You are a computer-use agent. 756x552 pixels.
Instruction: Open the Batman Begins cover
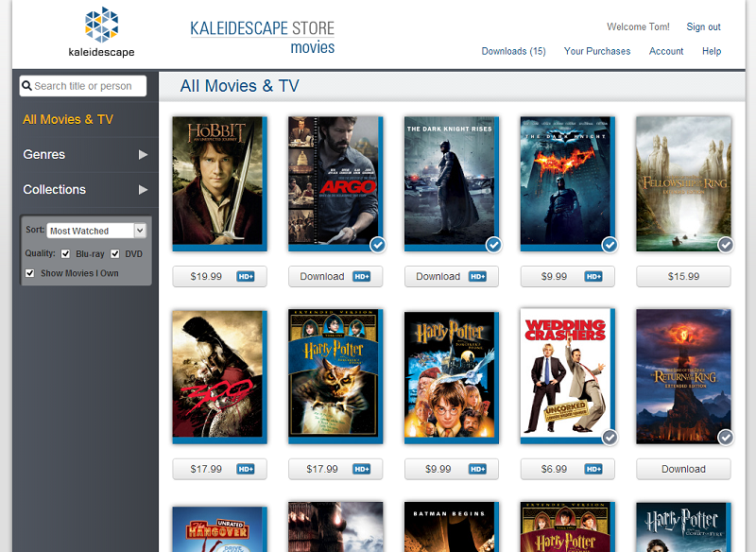[452, 526]
